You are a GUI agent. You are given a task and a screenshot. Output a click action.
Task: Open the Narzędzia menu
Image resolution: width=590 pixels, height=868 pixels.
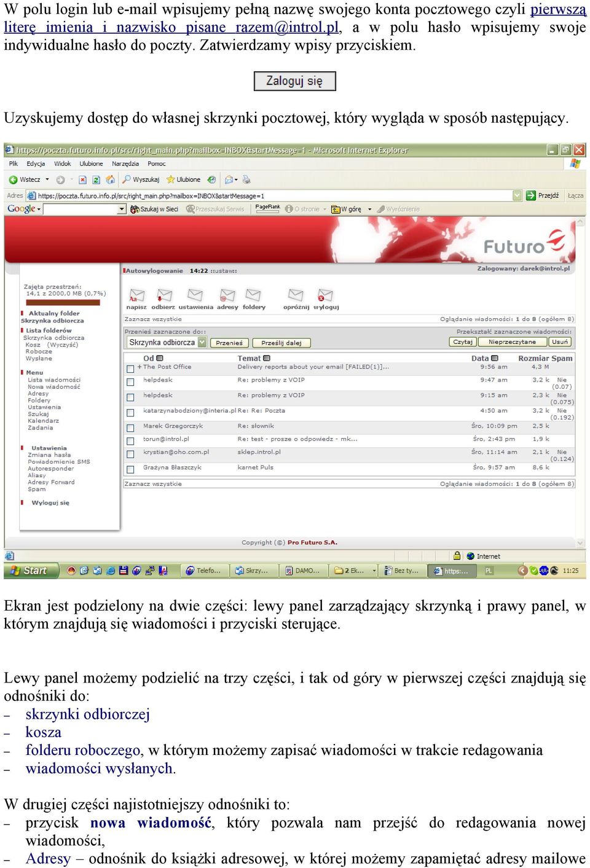[x=125, y=163]
